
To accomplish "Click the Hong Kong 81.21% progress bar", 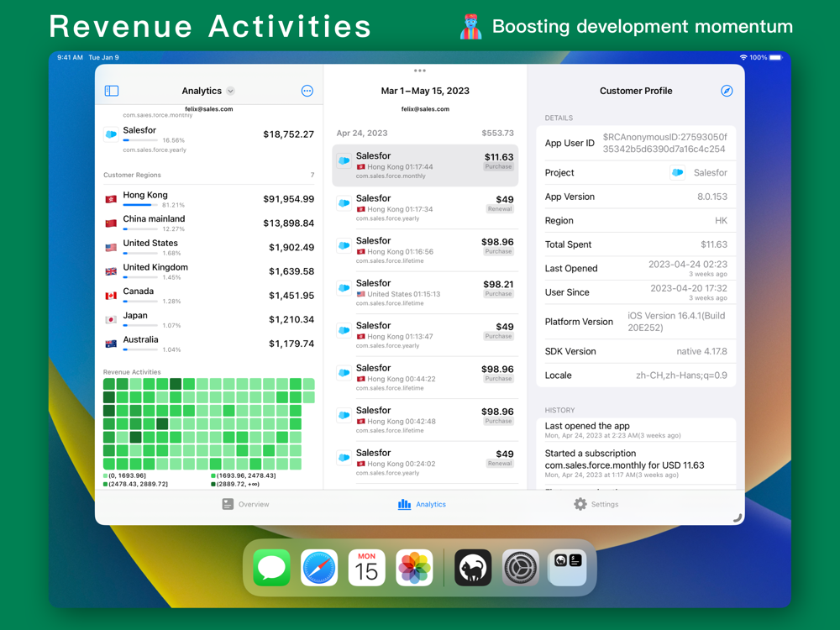I will pyautogui.click(x=140, y=205).
